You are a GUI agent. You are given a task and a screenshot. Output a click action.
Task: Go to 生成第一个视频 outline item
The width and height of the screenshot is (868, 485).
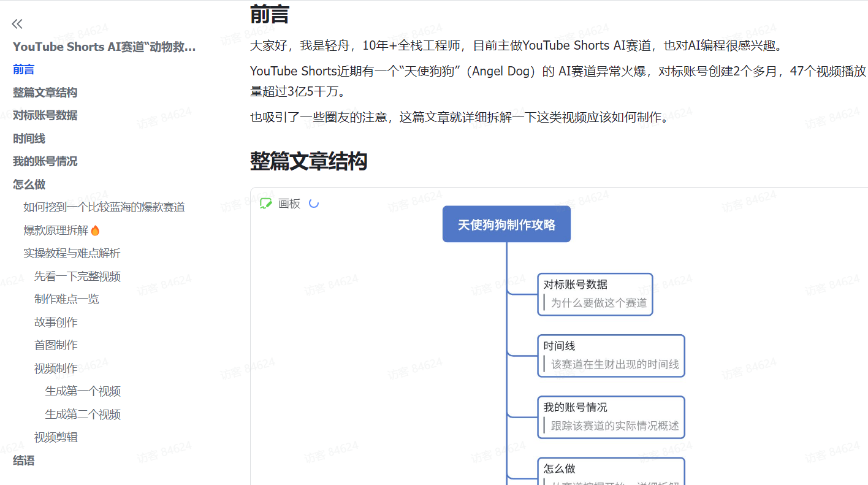tap(83, 391)
